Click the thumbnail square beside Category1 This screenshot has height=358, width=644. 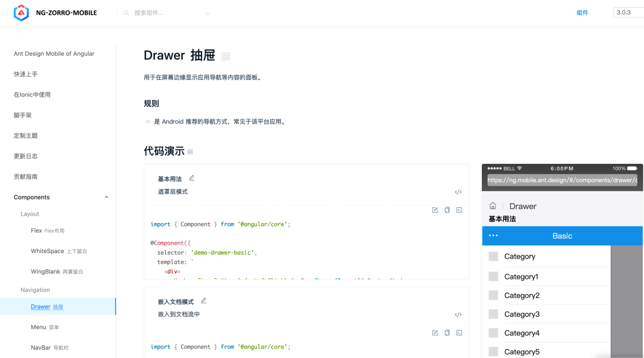[493, 276]
